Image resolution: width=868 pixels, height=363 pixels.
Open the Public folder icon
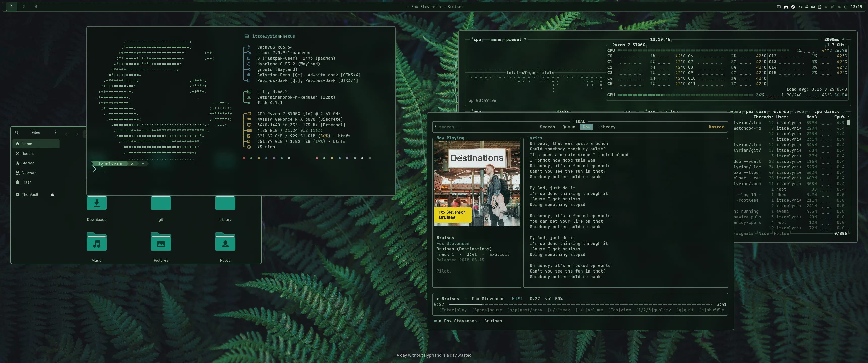(x=225, y=241)
